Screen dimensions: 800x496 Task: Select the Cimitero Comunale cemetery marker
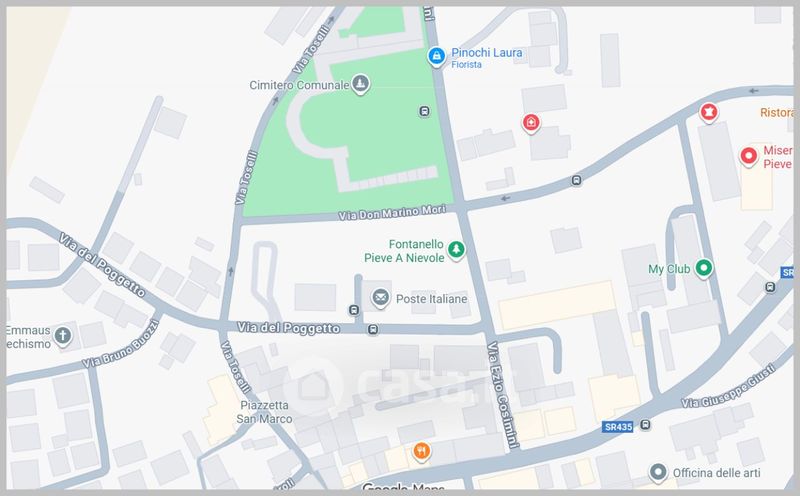tap(361, 84)
